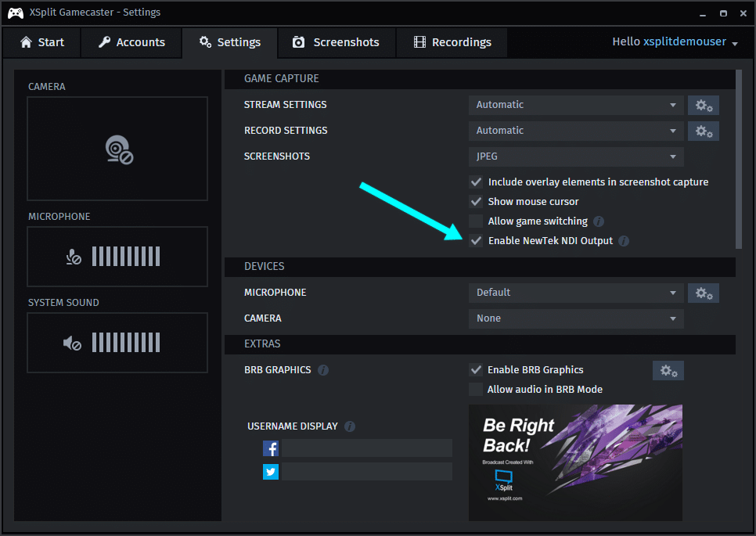Click the Twitter username input field
756x536 pixels.
pyautogui.click(x=367, y=472)
